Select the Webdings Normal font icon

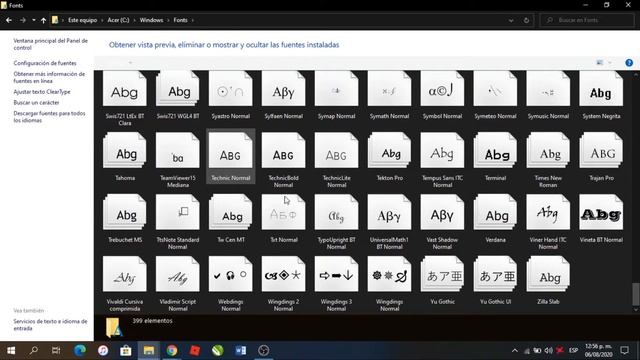231,274
